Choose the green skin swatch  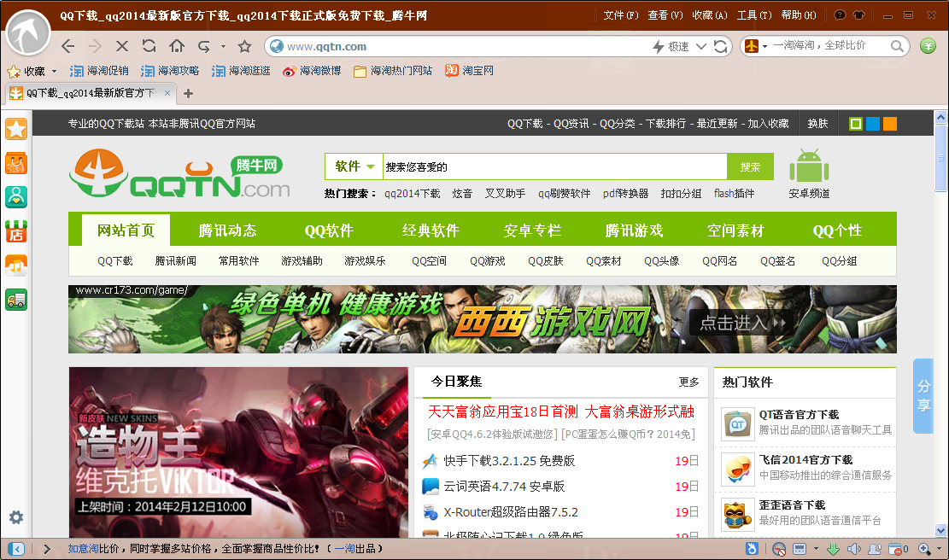pyautogui.click(x=856, y=124)
